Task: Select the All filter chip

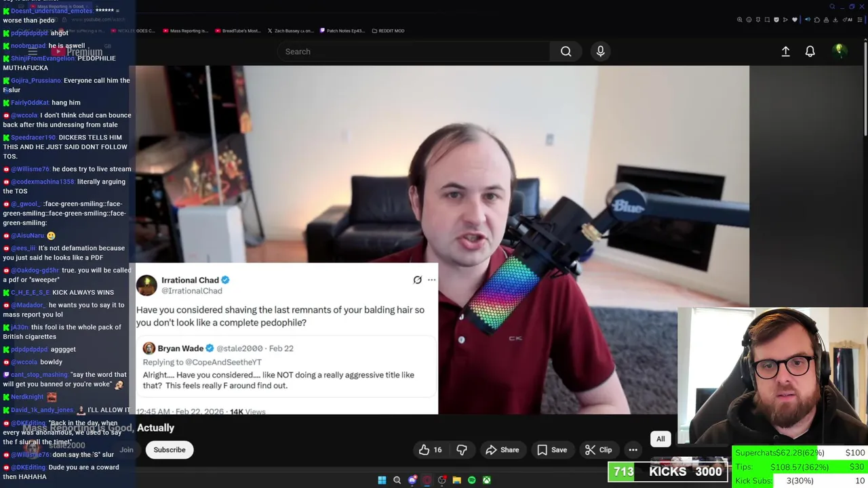Action: 660,439
